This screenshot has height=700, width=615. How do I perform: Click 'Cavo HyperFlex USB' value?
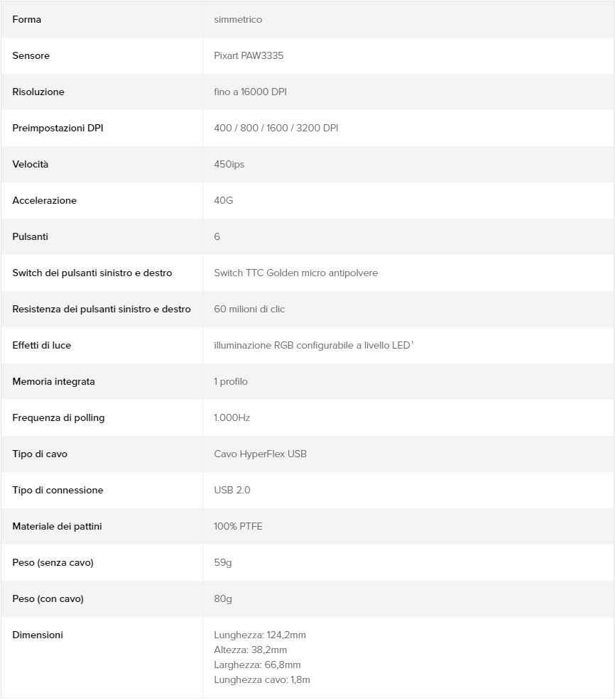[x=260, y=454]
